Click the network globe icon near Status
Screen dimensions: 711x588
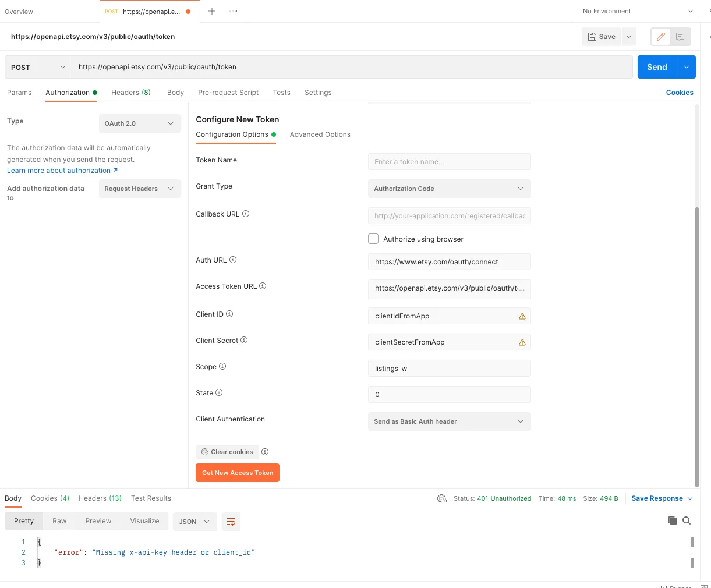[x=442, y=498]
